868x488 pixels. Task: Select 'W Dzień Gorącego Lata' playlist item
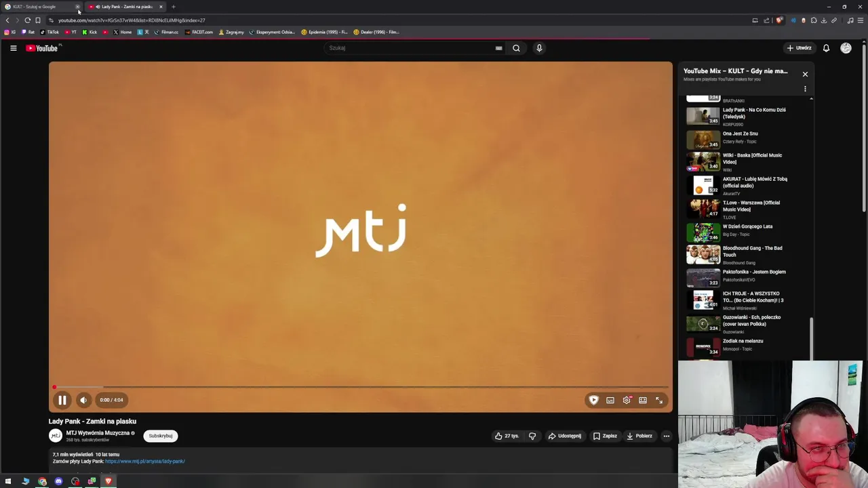(x=746, y=232)
